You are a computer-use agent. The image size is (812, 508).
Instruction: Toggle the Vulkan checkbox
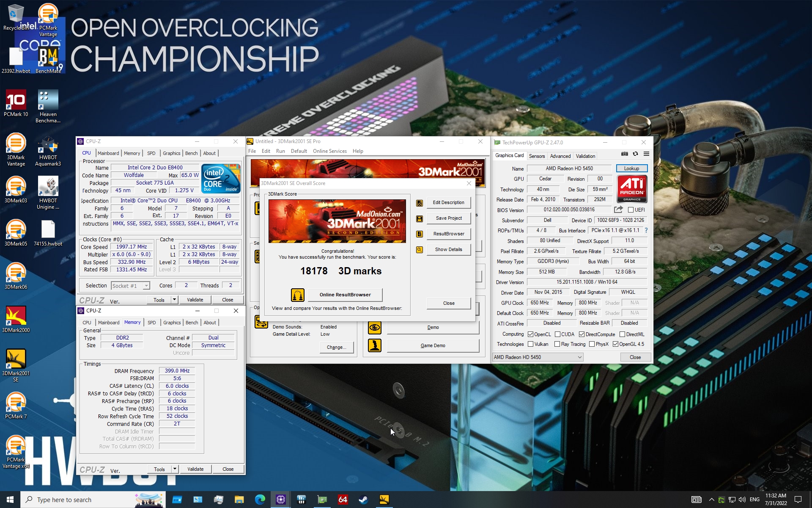[x=530, y=344]
